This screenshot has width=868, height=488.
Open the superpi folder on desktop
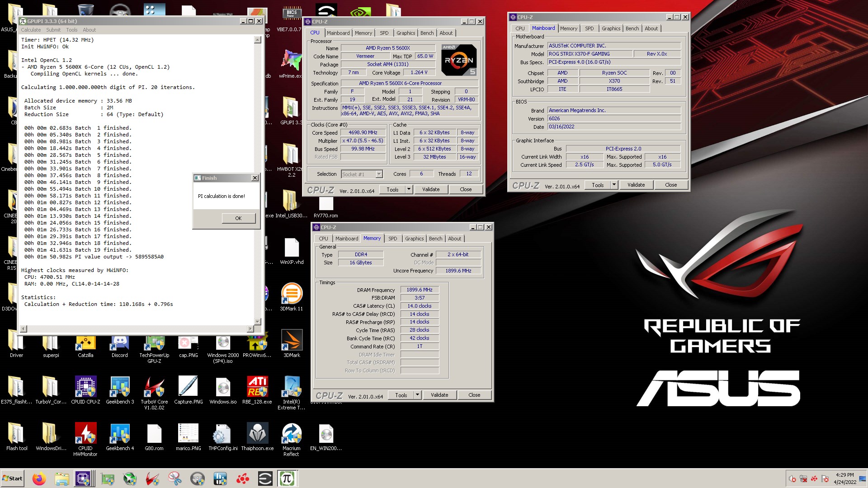51,343
